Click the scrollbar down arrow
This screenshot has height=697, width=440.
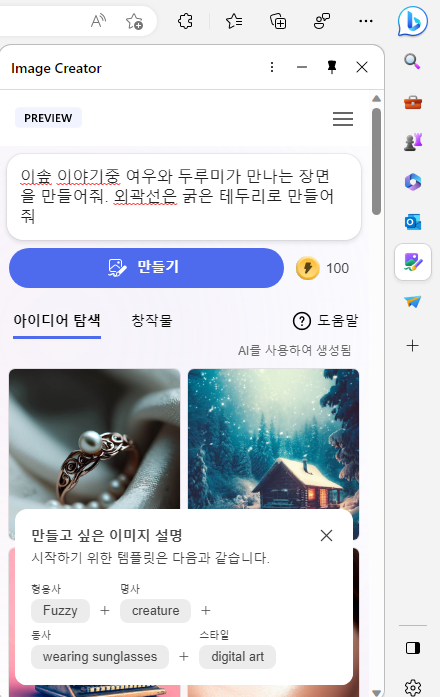tap(376, 693)
